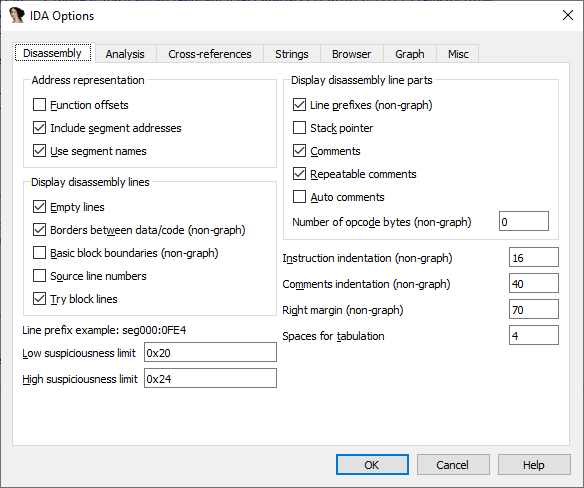Enable Auto comments option
Screen dimensions: 584x488
(x=299, y=197)
